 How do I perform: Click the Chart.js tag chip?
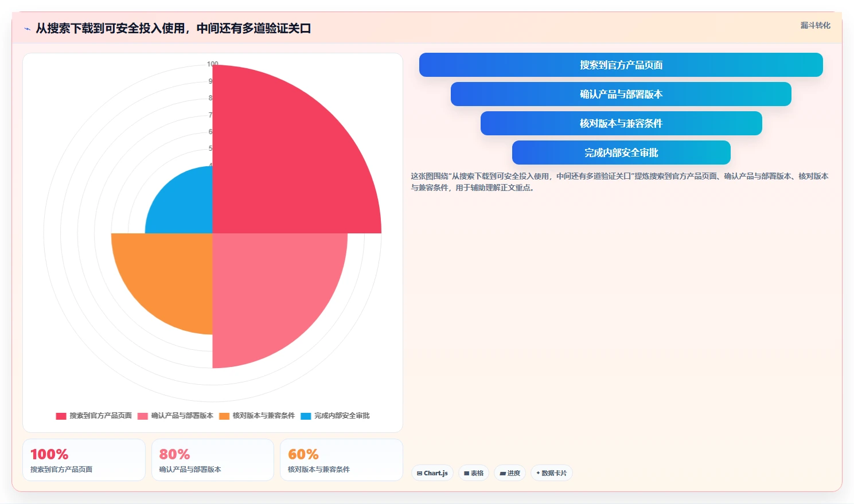[x=432, y=473]
